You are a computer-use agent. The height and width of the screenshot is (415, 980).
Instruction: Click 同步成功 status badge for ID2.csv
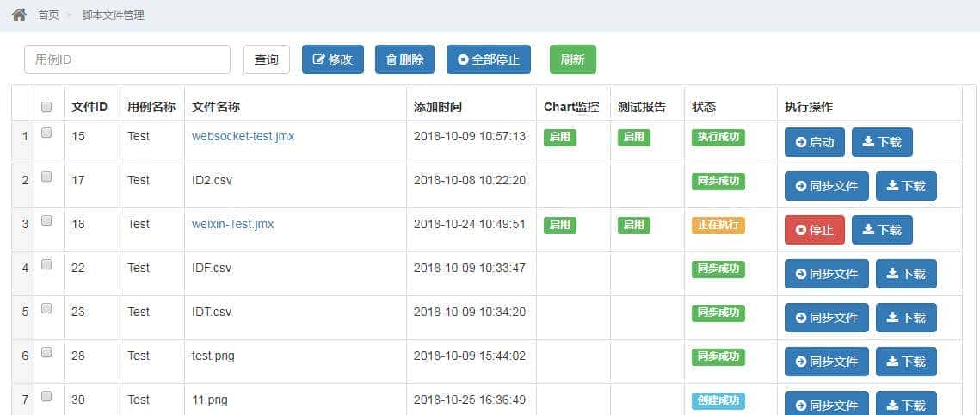pos(718,182)
